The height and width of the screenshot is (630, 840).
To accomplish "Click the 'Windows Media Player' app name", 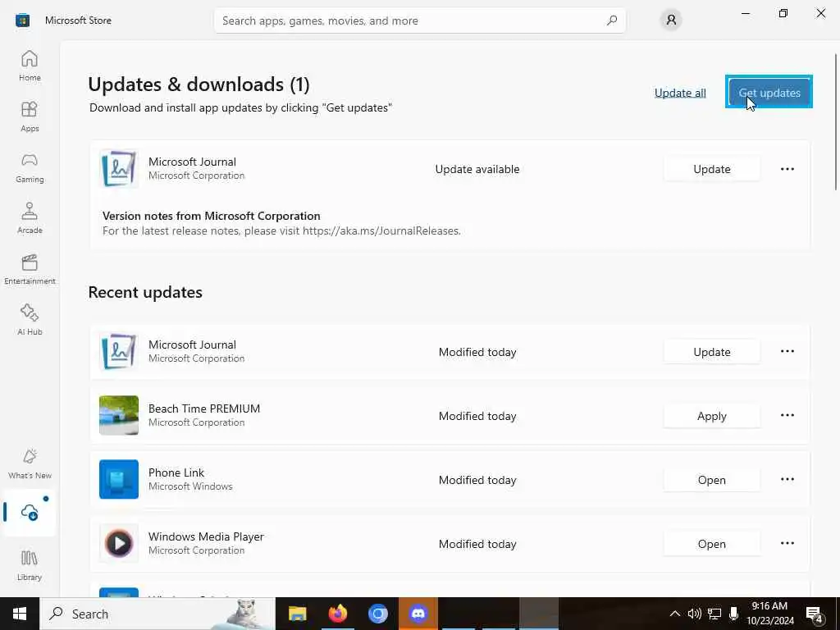I will (206, 536).
